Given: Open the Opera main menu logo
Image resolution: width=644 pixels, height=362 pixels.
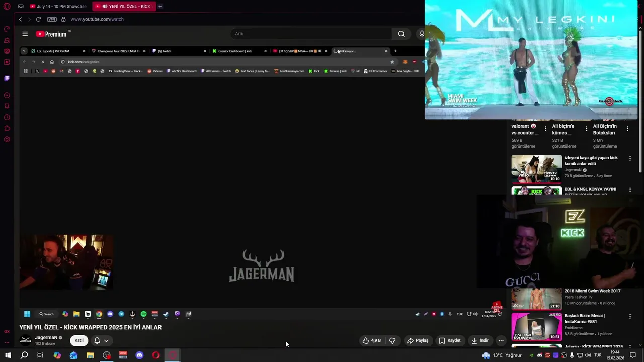Looking at the screenshot, I should (7, 7).
